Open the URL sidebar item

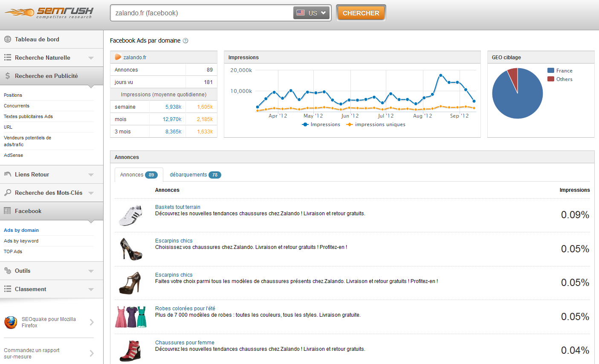click(x=8, y=127)
